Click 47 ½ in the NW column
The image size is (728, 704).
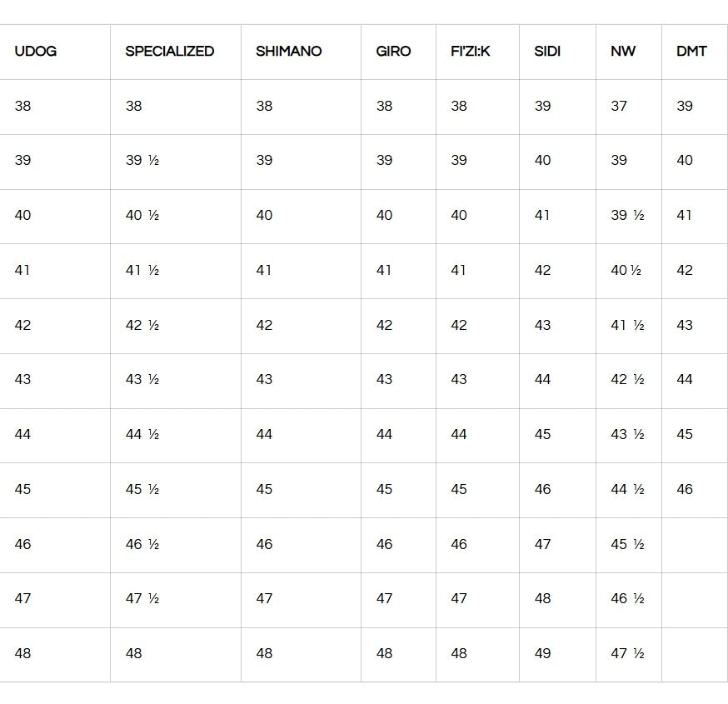tap(627, 654)
